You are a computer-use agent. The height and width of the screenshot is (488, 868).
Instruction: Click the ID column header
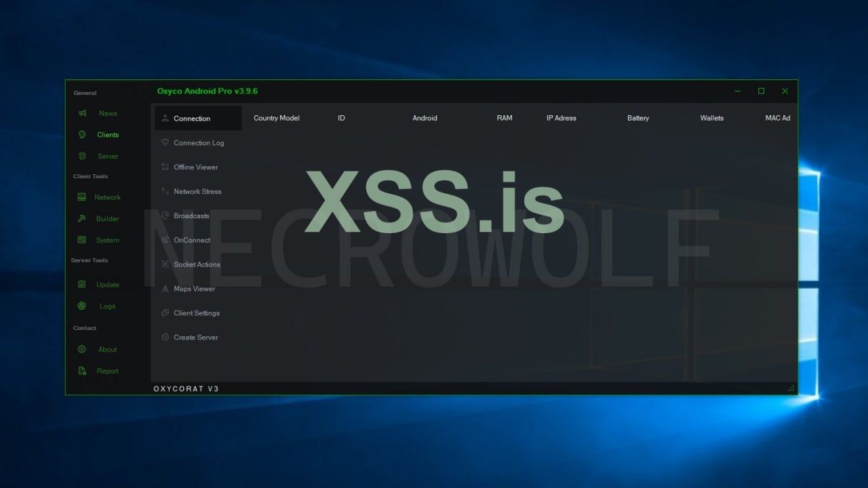click(x=341, y=118)
